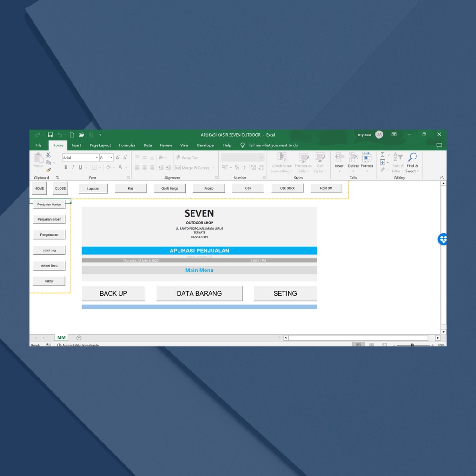Switch to the Page Layout tab
The image size is (476, 476).
100,145
